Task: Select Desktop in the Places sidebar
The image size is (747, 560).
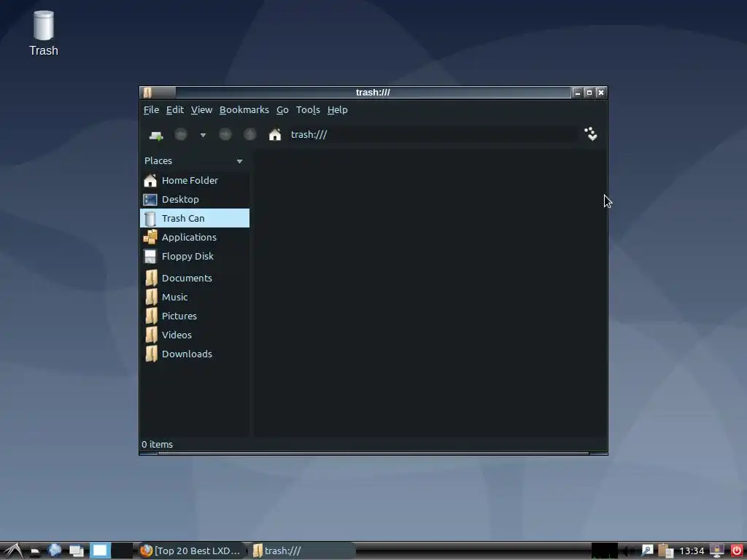Action: pyautogui.click(x=195, y=200)
